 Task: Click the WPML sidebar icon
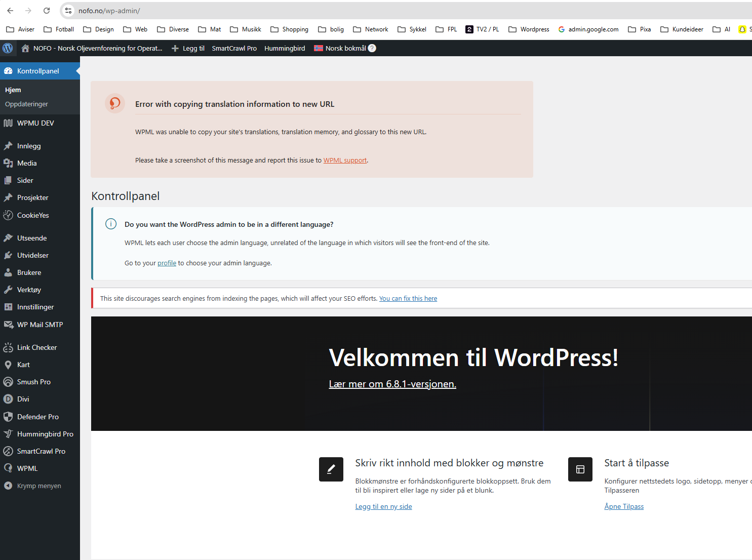(8, 468)
